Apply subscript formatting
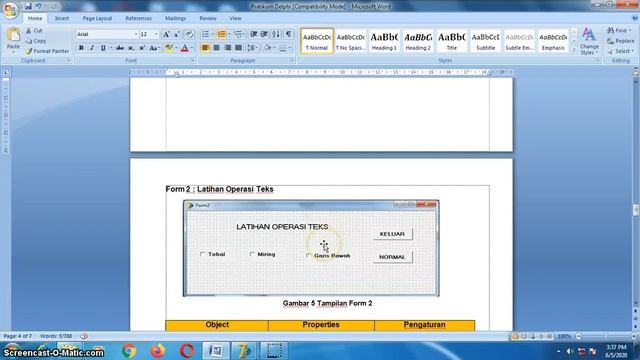The width and height of the screenshot is (640, 360). (131, 48)
